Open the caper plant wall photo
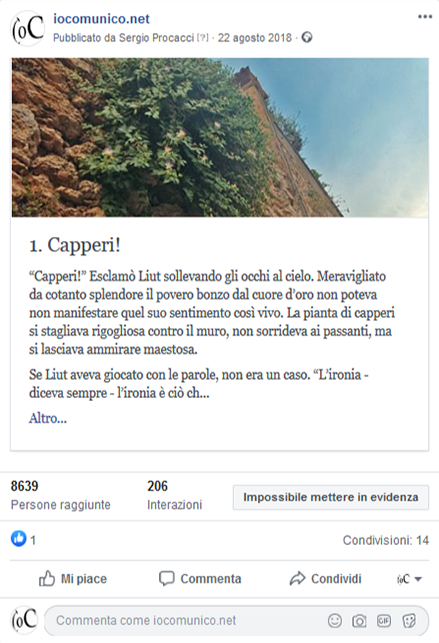The image size is (439, 643). (220, 137)
